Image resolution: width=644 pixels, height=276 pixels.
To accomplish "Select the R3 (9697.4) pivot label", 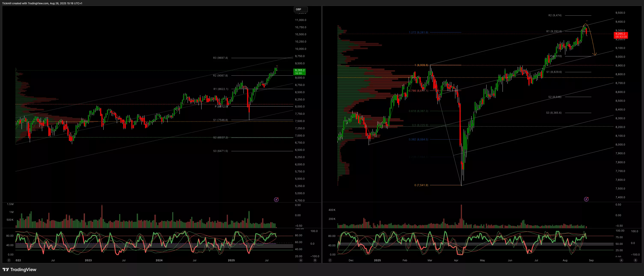I will pyautogui.click(x=221, y=58).
